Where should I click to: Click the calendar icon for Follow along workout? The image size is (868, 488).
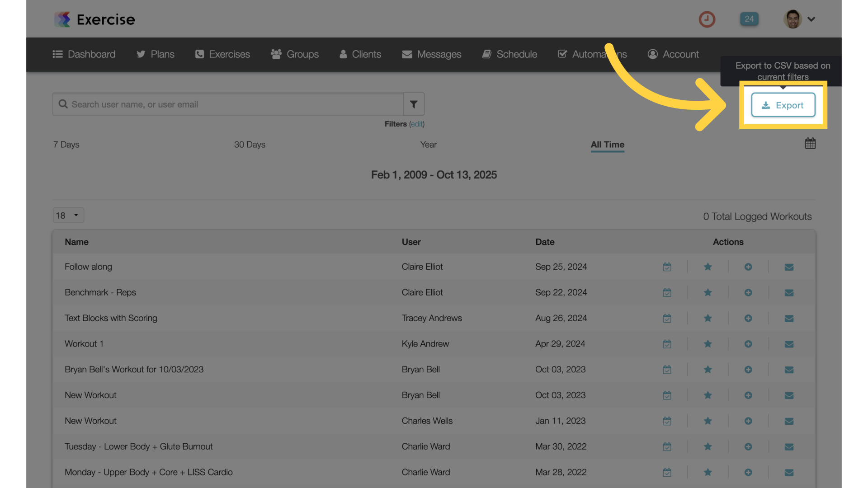(x=667, y=267)
